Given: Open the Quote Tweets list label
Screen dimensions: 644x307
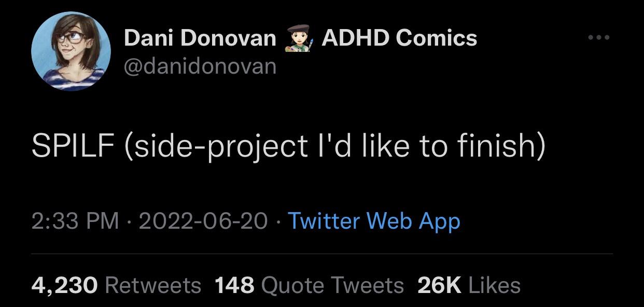Looking at the screenshot, I should [x=332, y=285].
